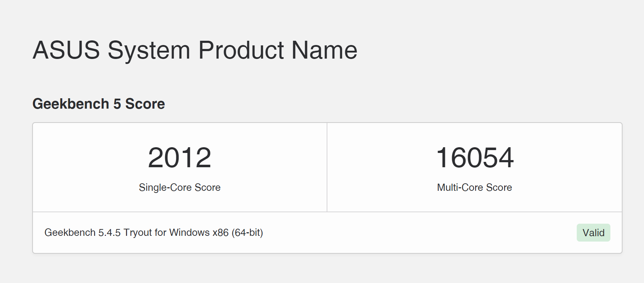Select the ASUS System Product Name heading
This screenshot has width=644, height=283.
195,50
